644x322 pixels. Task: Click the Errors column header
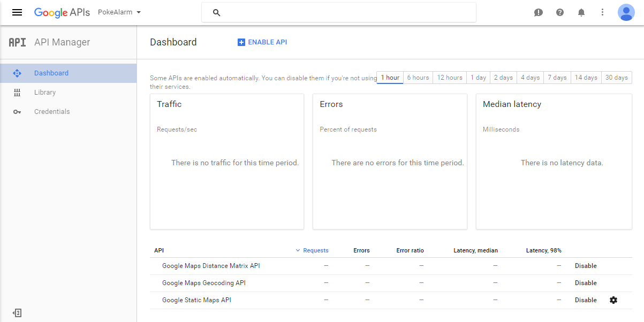click(361, 250)
